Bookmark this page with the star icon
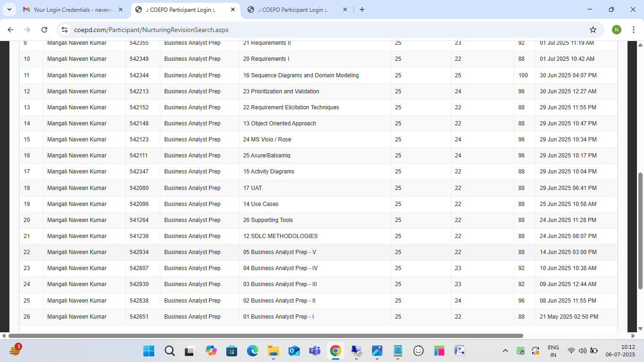This screenshot has width=644, height=362. coord(593,30)
